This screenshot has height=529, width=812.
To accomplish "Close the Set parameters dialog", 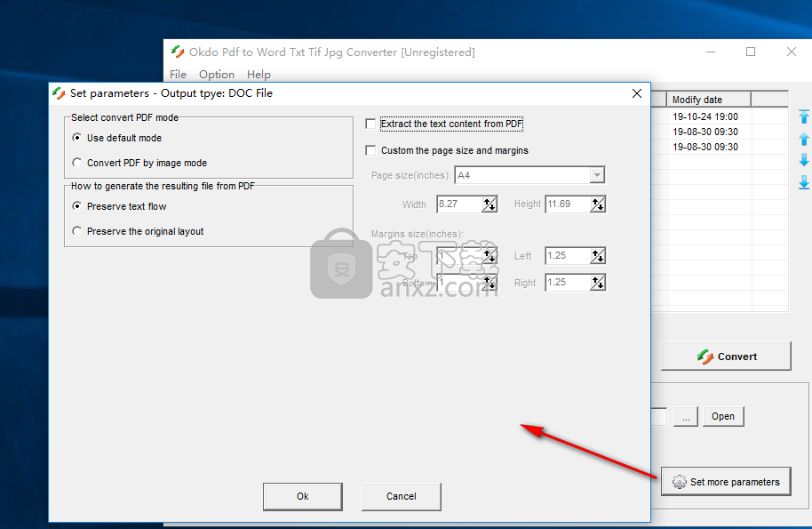I will (x=637, y=93).
